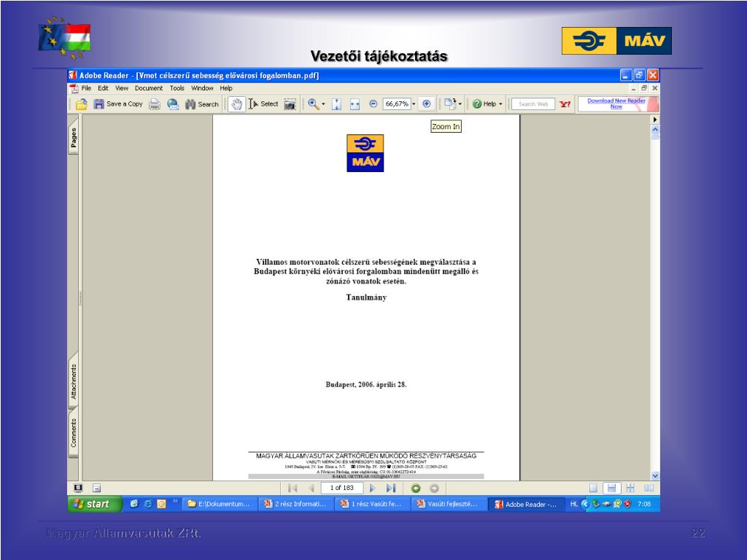Open the Tools menu
The height and width of the screenshot is (560, 747).
[177, 88]
